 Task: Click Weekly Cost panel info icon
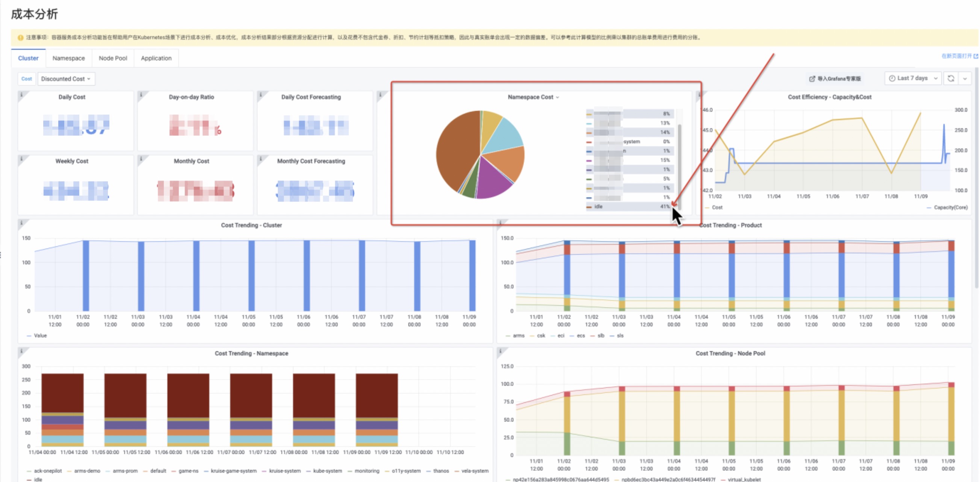pos(22,158)
